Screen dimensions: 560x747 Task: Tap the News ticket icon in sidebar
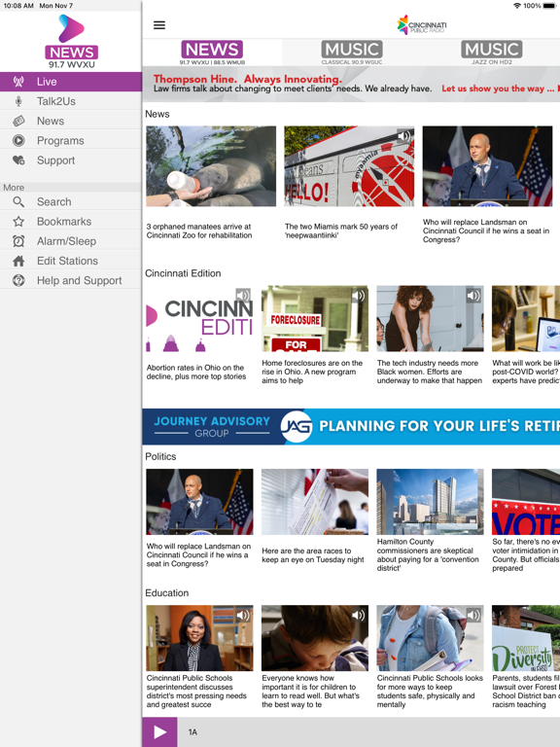pyautogui.click(x=18, y=121)
